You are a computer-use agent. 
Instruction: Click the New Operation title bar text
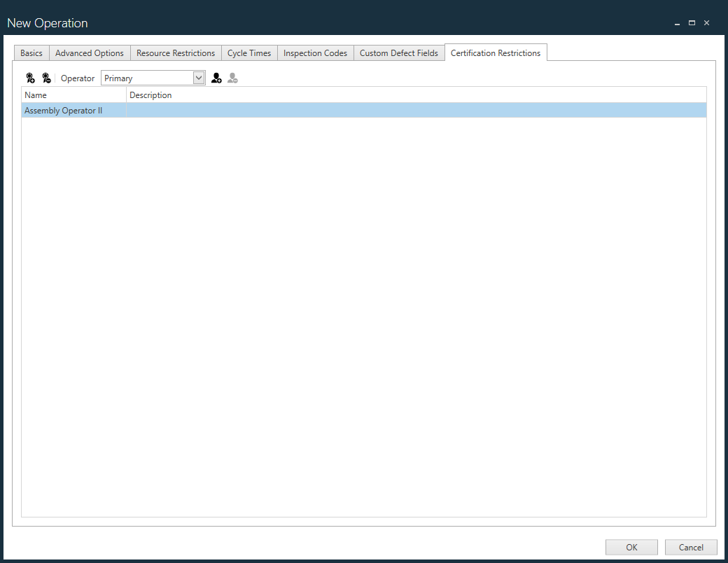click(x=47, y=22)
